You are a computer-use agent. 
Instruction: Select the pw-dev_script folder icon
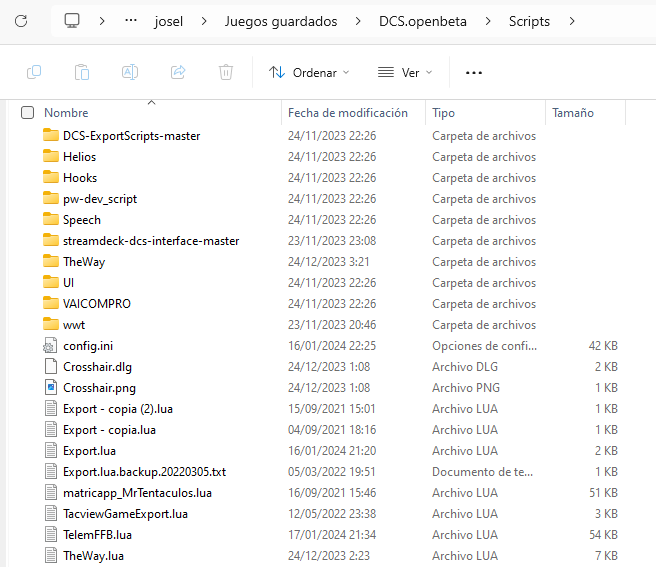pyautogui.click(x=51, y=198)
